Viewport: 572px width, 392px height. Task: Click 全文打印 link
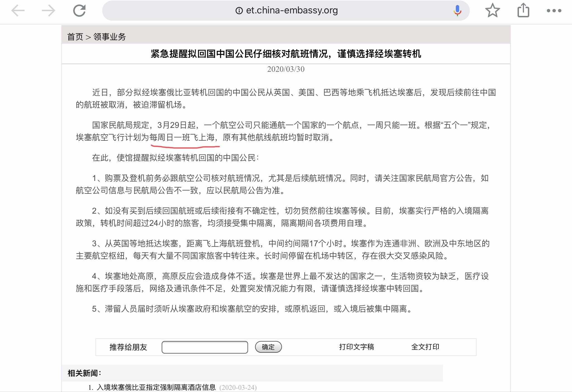(425, 347)
